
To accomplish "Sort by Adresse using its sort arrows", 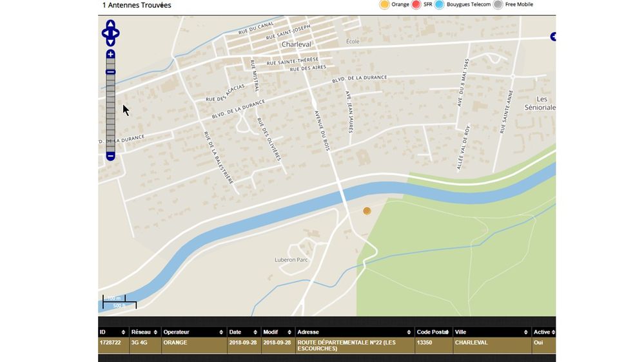I will tap(409, 332).
